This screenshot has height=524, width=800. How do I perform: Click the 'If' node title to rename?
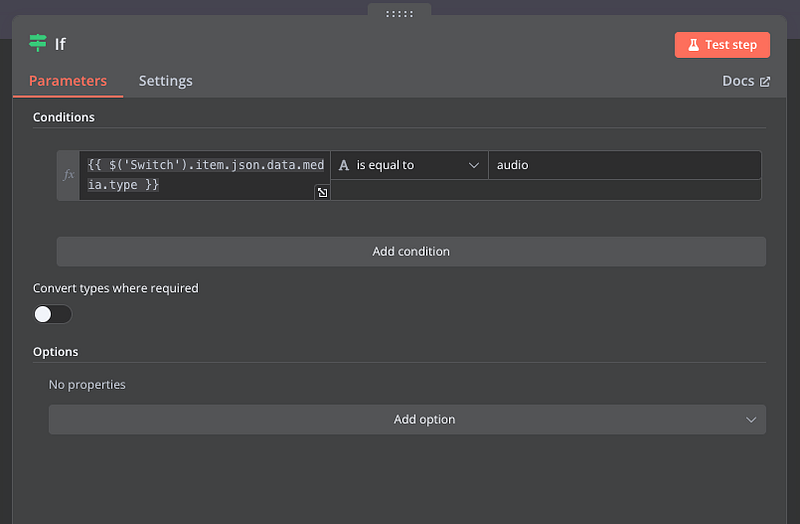(x=61, y=44)
